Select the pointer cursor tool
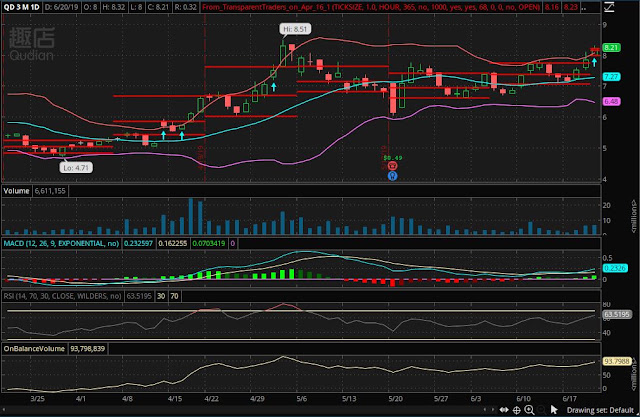The height and width of the screenshot is (417, 640). click(x=553, y=410)
